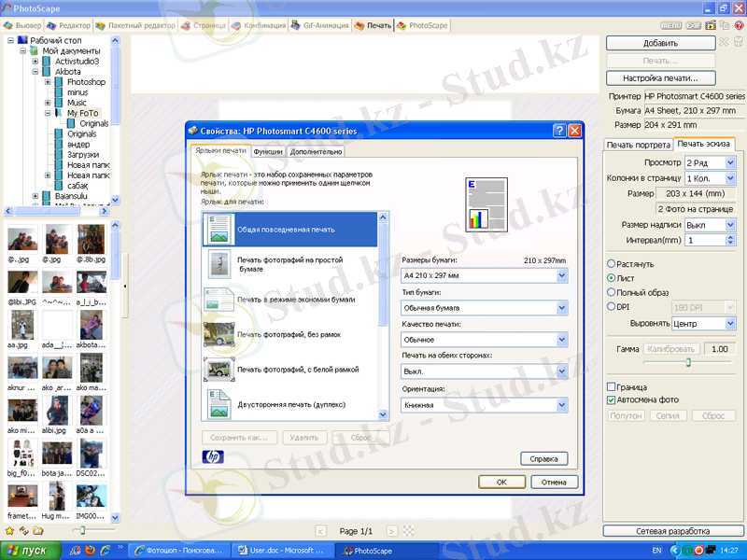Select the Растянуть radio option
This screenshot has height=560, width=747.
click(612, 263)
